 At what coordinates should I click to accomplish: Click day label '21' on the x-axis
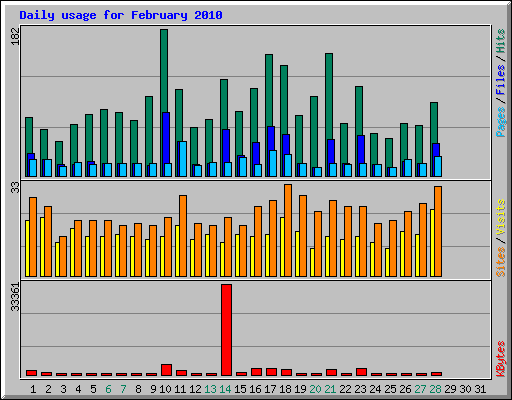click(330, 389)
